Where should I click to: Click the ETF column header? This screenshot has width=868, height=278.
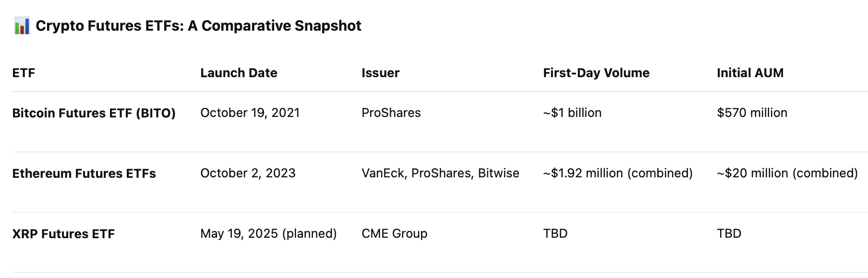(x=24, y=73)
